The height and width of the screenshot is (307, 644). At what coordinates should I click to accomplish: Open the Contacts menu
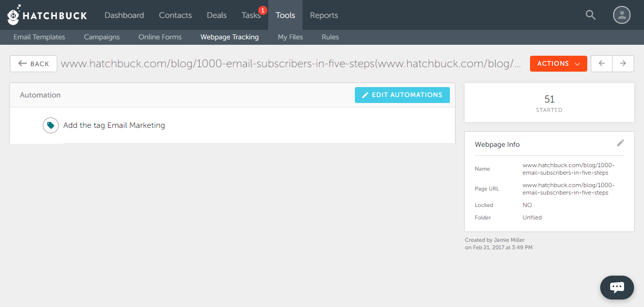(175, 15)
